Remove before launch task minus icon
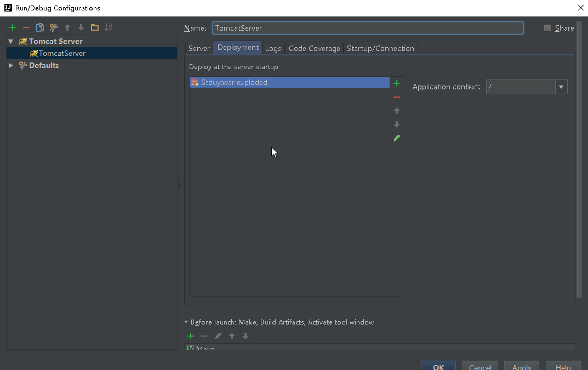588x370 pixels. [x=204, y=336]
